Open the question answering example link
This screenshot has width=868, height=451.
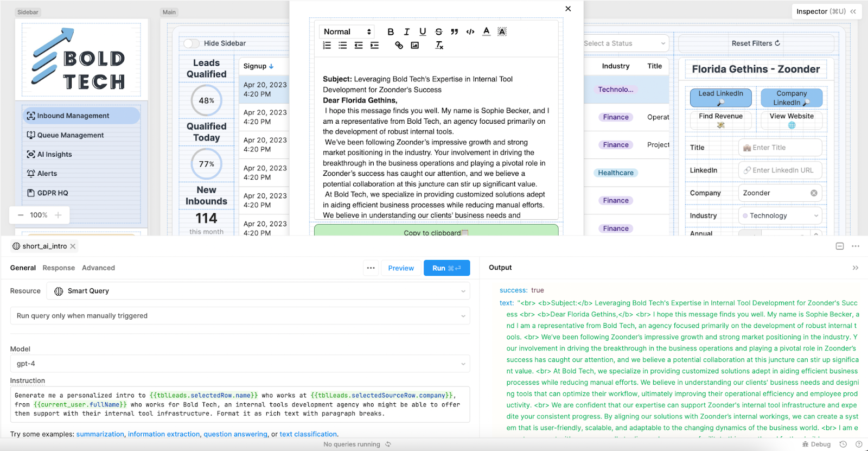(235, 434)
